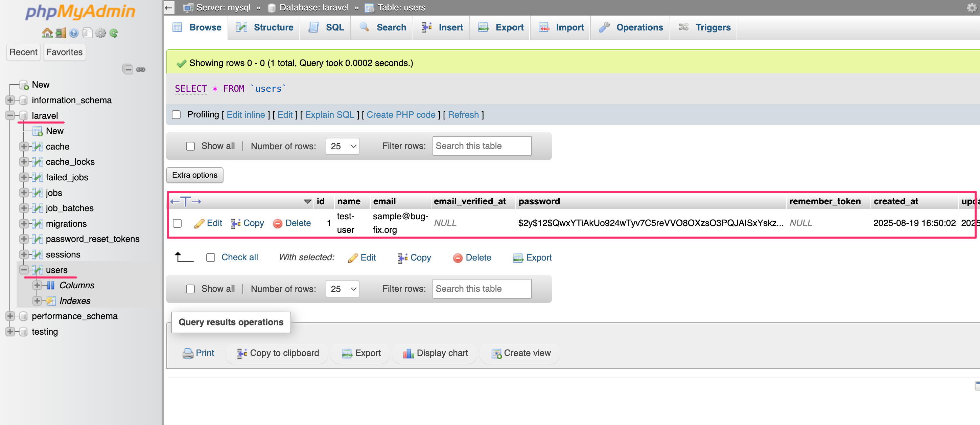Collapse the laravel database node
The image size is (980, 425).
pyautogui.click(x=10, y=115)
